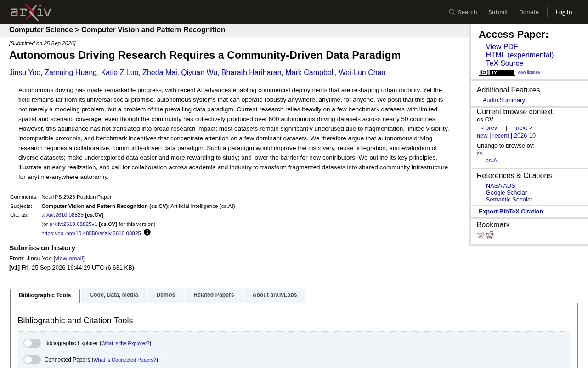This screenshot has height=368, width=588.
Task: Open NASA ADS references
Action: 500,186
